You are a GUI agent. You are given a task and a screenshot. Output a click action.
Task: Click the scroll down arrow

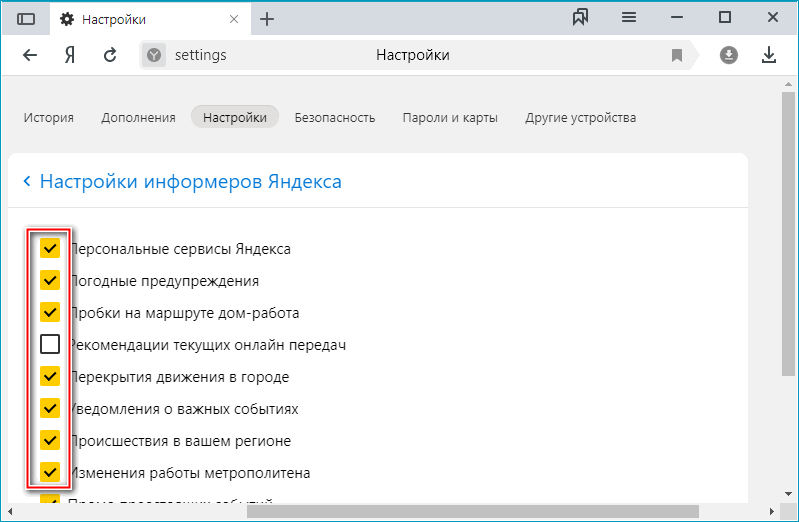(x=788, y=493)
